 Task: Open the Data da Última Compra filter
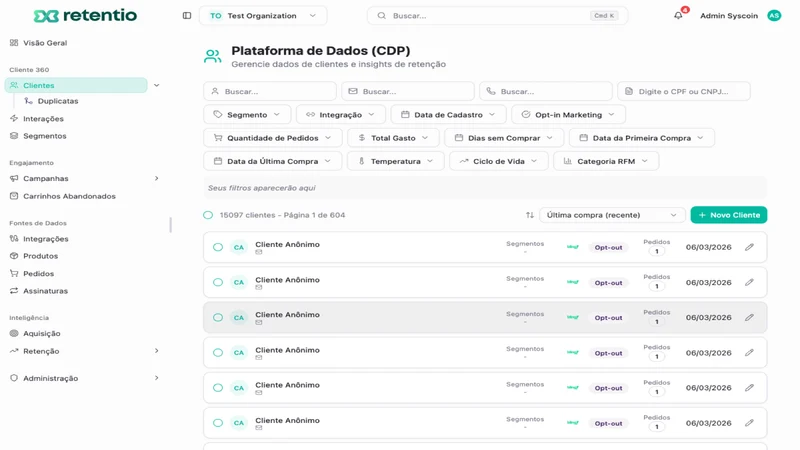tap(272, 161)
